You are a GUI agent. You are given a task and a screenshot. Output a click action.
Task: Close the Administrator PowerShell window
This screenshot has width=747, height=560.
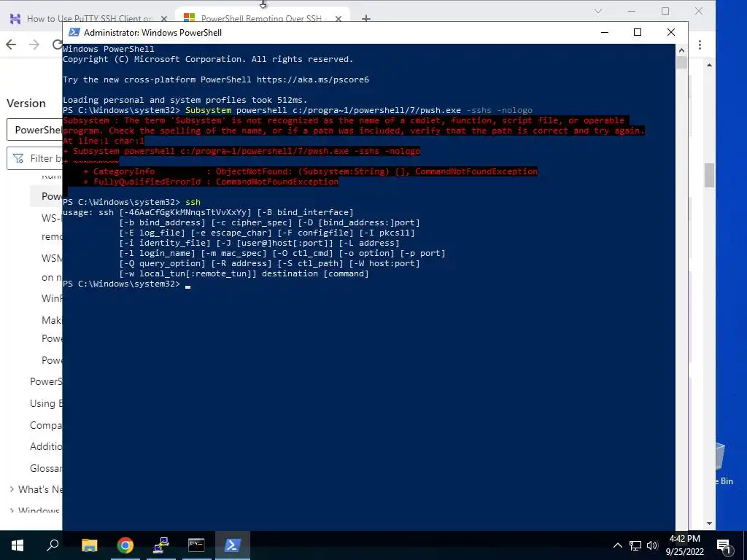click(x=671, y=32)
